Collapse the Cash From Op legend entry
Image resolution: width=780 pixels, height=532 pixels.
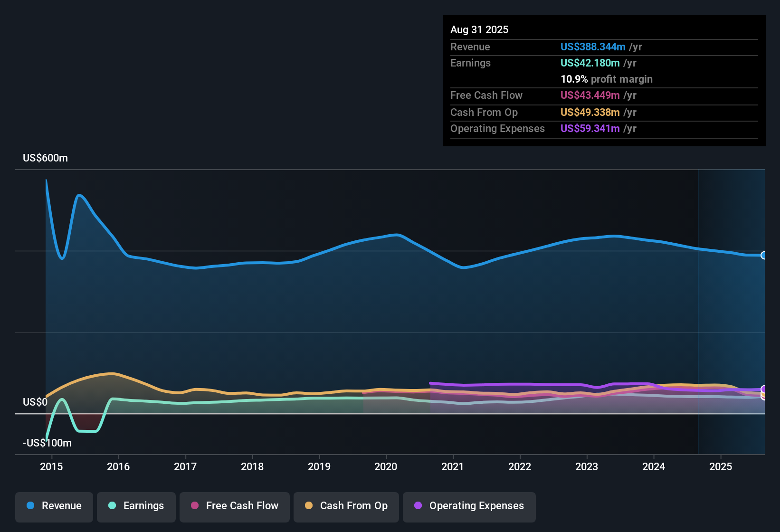[346, 506]
